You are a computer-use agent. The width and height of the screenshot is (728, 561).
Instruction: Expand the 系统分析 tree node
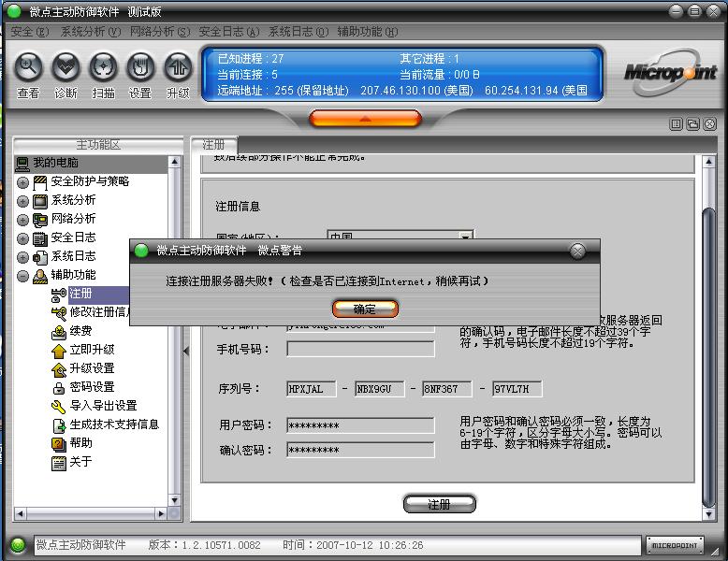coord(23,201)
